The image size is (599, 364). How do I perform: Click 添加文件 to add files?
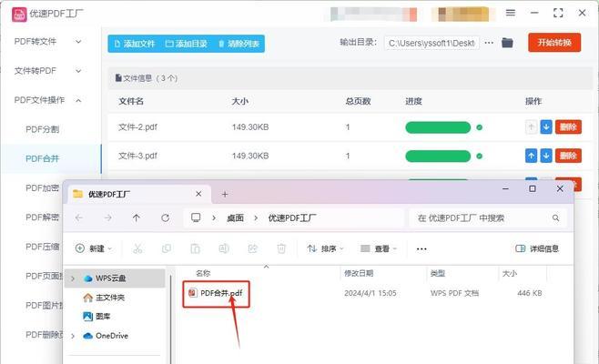(135, 44)
